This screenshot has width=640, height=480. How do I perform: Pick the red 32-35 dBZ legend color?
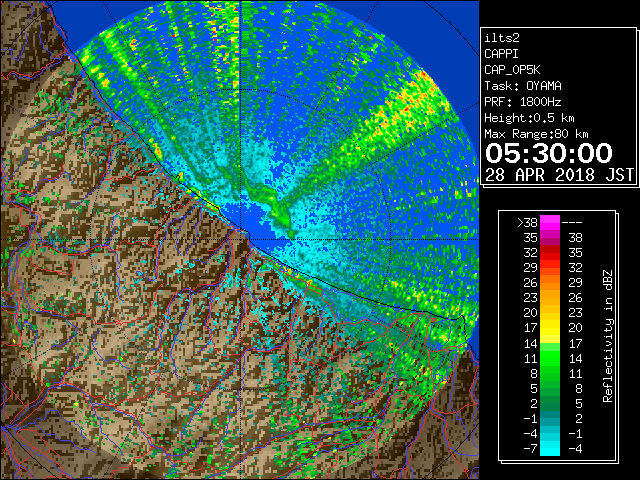(550, 253)
